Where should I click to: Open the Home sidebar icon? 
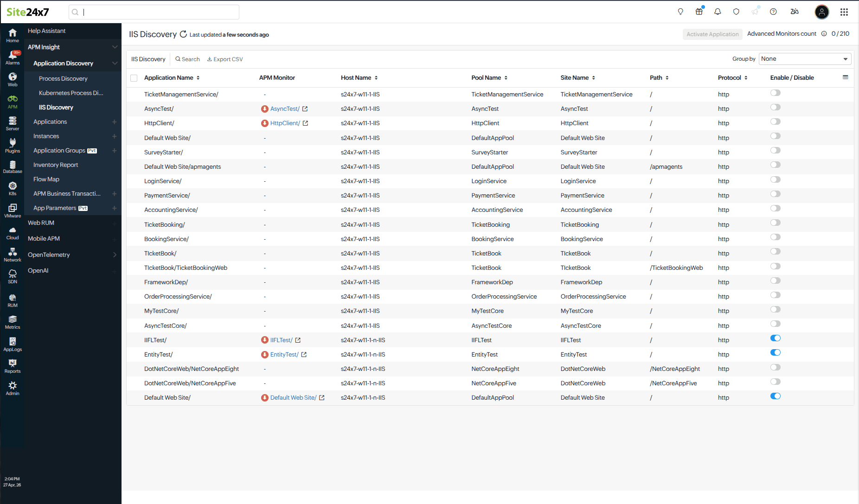coord(13,35)
